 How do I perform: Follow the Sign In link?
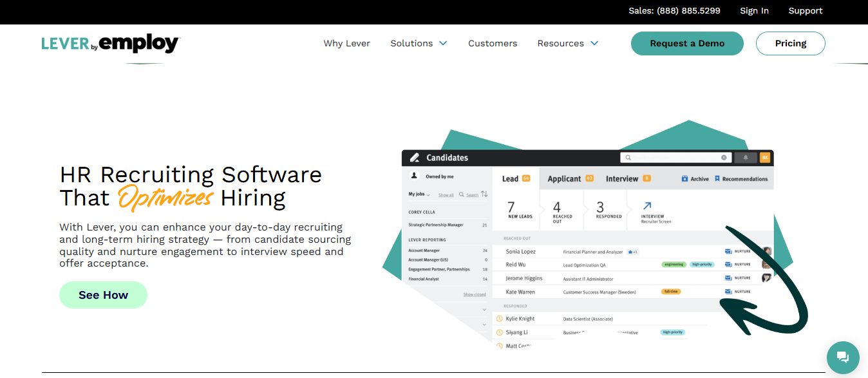(754, 11)
